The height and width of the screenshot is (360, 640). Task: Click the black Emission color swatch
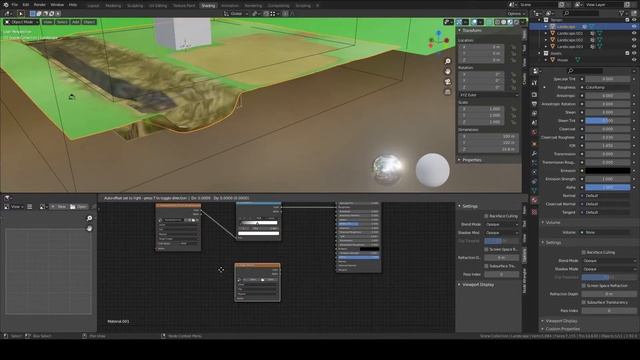click(607, 171)
